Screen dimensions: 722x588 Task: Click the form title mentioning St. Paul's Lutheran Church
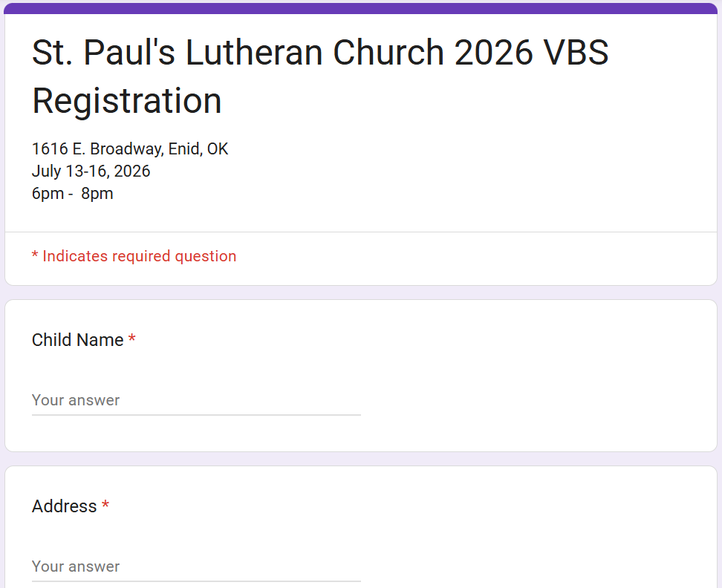coord(320,53)
